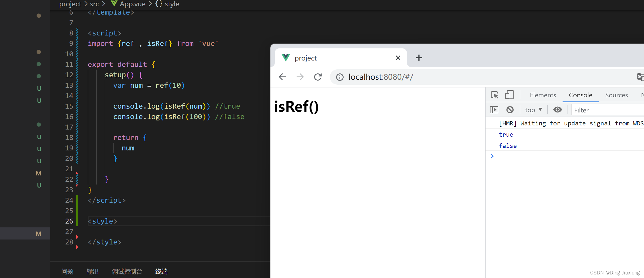The image size is (644, 278).
Task: Click the HMR waiting message in console
Action: coord(571,123)
